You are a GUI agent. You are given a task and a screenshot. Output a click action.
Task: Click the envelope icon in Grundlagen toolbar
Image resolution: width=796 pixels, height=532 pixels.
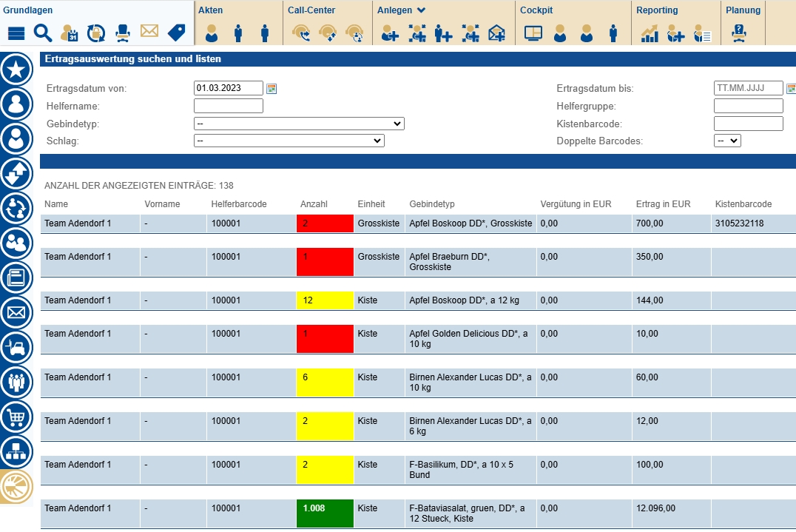[x=149, y=32]
